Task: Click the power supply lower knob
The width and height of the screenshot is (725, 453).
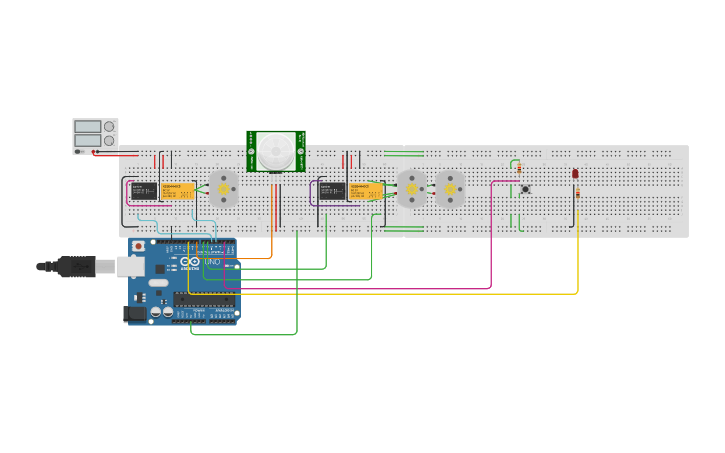Action: pyautogui.click(x=109, y=141)
